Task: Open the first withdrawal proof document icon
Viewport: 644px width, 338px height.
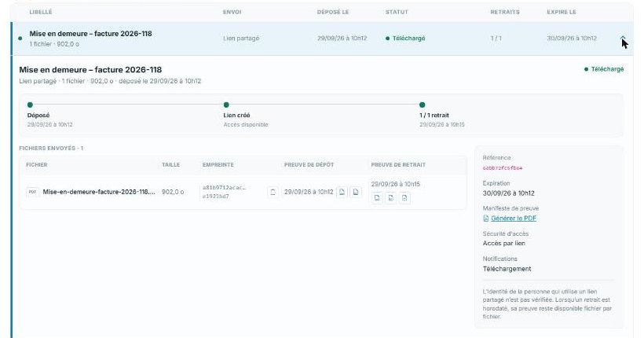Action: [377, 198]
